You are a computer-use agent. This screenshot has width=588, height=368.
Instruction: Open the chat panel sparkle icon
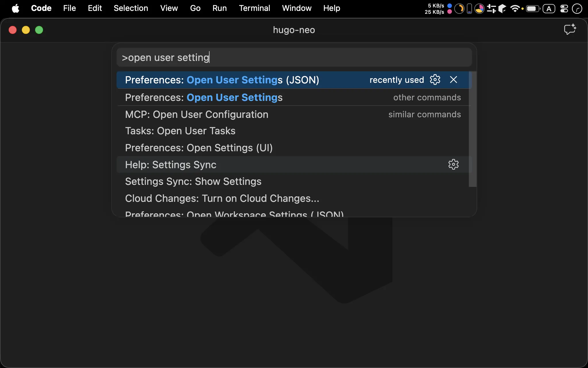pyautogui.click(x=570, y=29)
